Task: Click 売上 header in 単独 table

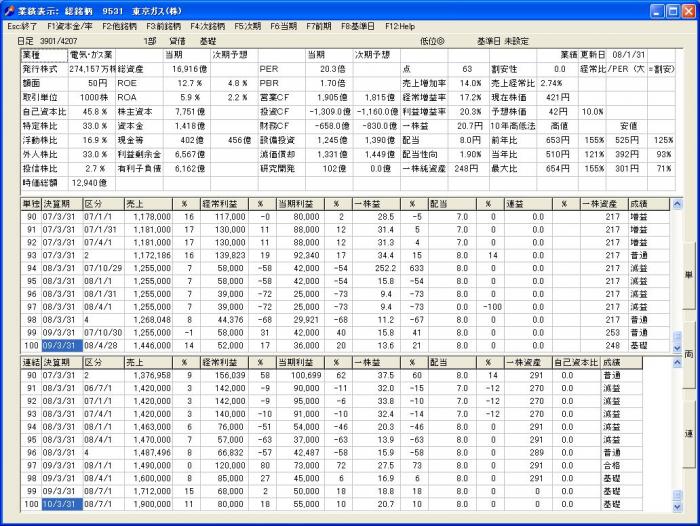Action: tap(148, 204)
